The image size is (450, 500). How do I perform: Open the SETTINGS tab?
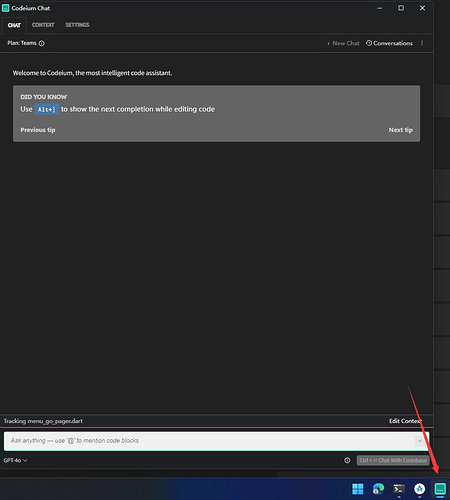pos(77,25)
